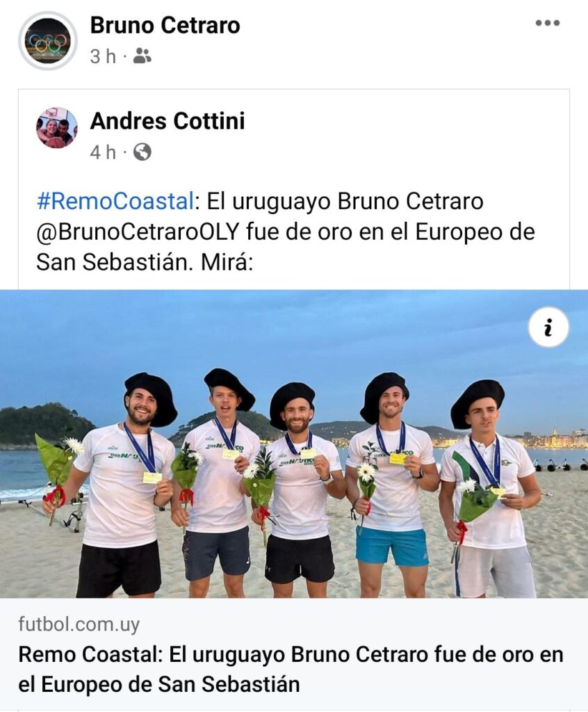Tap the rower in blue shorts
Image resolution: width=588 pixels, height=712 pixels.
pos(391,484)
